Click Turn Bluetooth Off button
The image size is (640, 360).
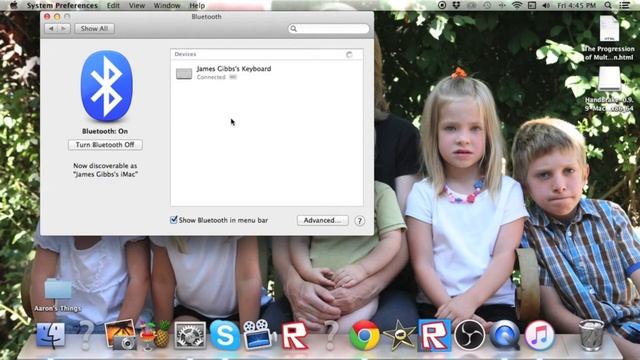(x=105, y=145)
